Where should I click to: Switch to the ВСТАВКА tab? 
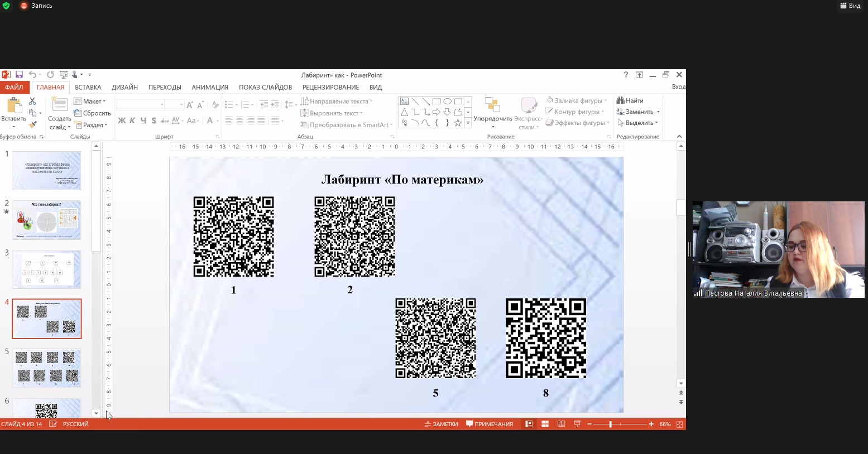pyautogui.click(x=88, y=87)
